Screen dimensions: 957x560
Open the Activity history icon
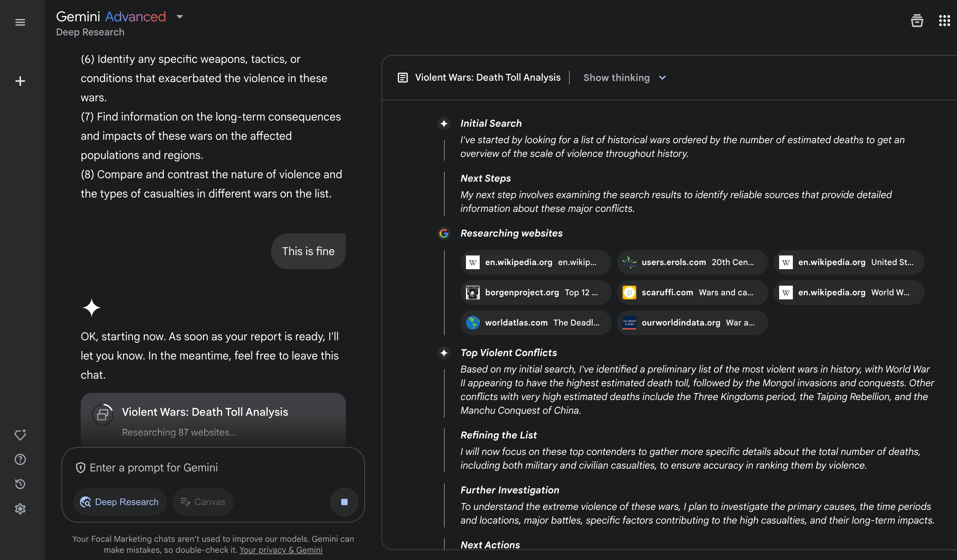coord(20,484)
